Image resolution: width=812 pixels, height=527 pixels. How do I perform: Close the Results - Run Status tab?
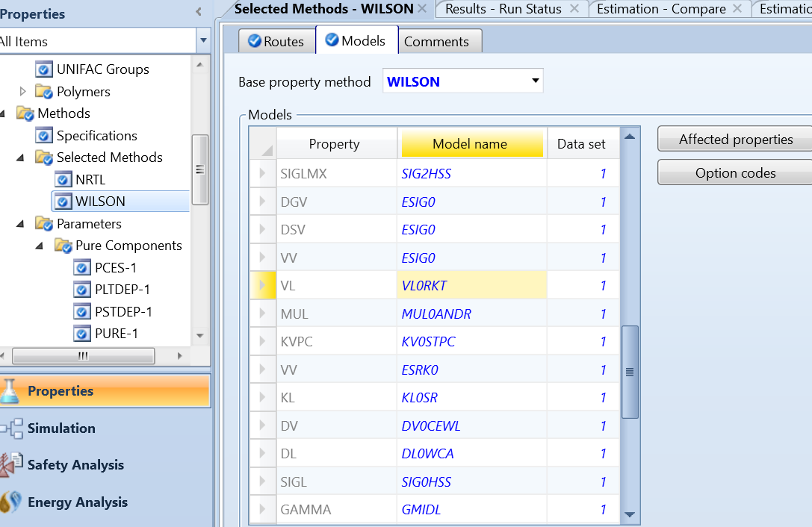click(574, 9)
